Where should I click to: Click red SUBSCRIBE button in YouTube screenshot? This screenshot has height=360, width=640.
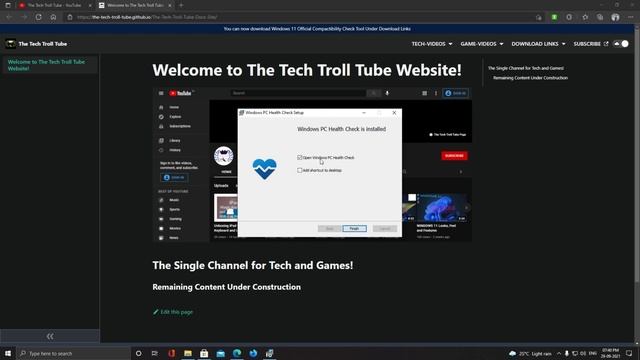454,156
